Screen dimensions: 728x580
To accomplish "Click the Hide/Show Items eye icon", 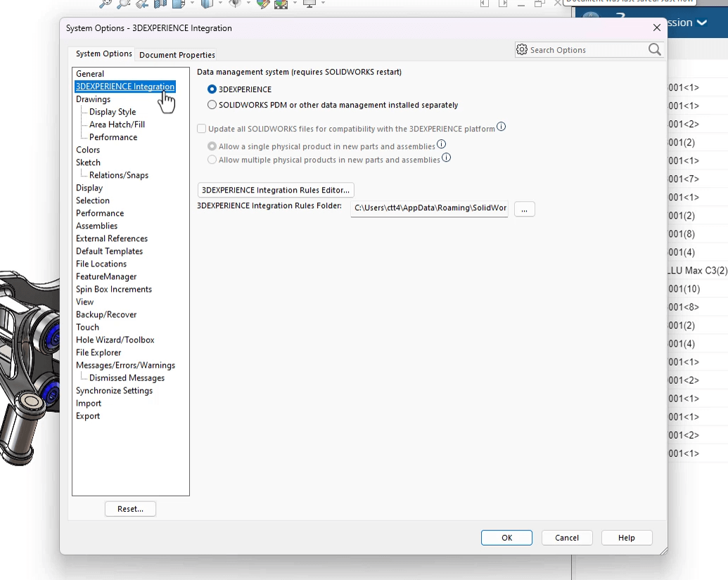I will click(234, 4).
